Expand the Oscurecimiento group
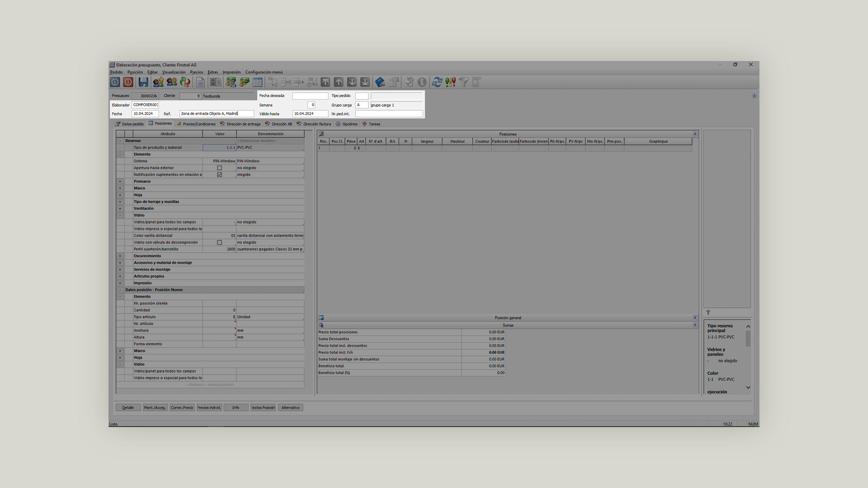The width and height of the screenshot is (868, 488). [120, 256]
